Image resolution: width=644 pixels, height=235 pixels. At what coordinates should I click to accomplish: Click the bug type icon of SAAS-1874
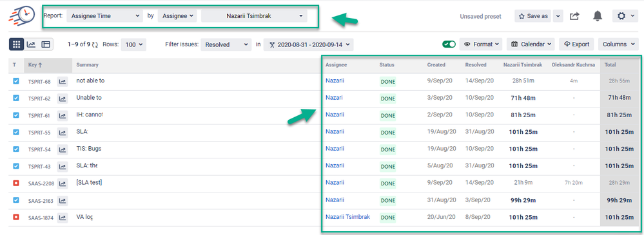click(16, 217)
